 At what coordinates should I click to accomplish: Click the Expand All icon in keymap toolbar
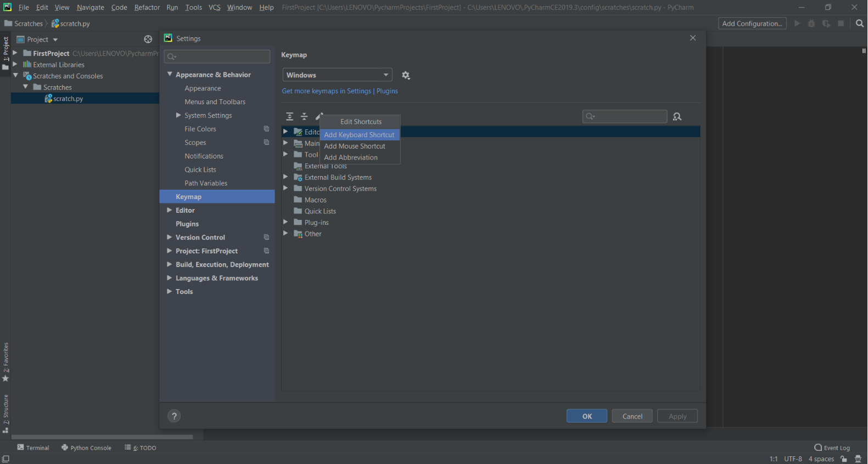point(290,116)
